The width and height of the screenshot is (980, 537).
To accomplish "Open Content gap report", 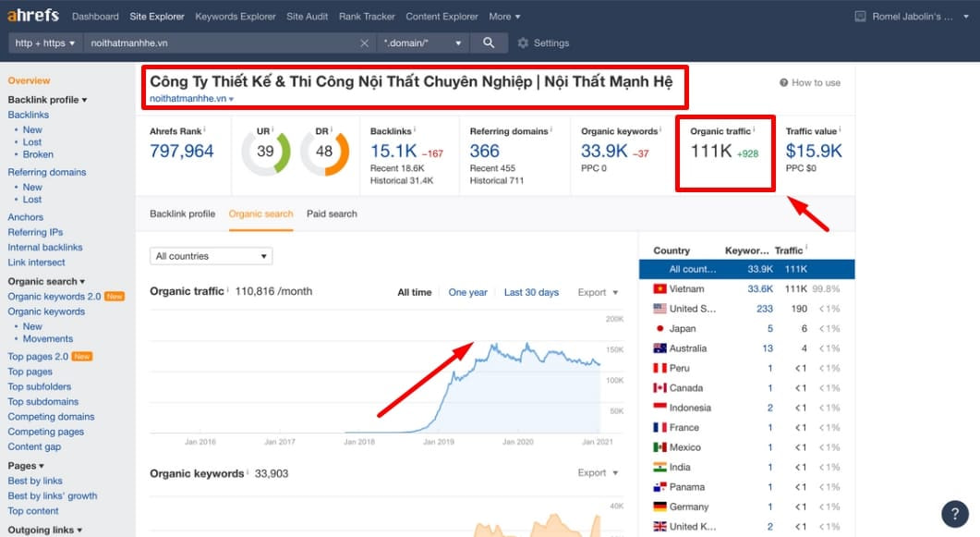I will pyautogui.click(x=34, y=446).
